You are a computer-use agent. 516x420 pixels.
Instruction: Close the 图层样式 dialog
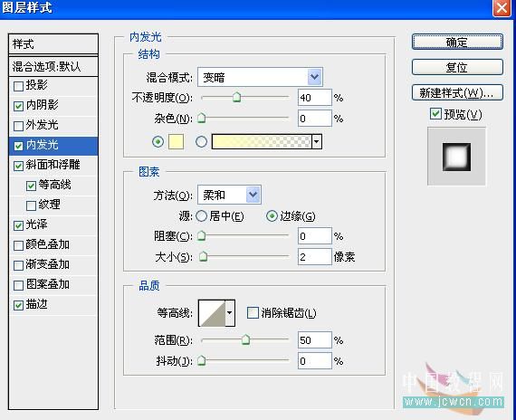click(x=502, y=7)
